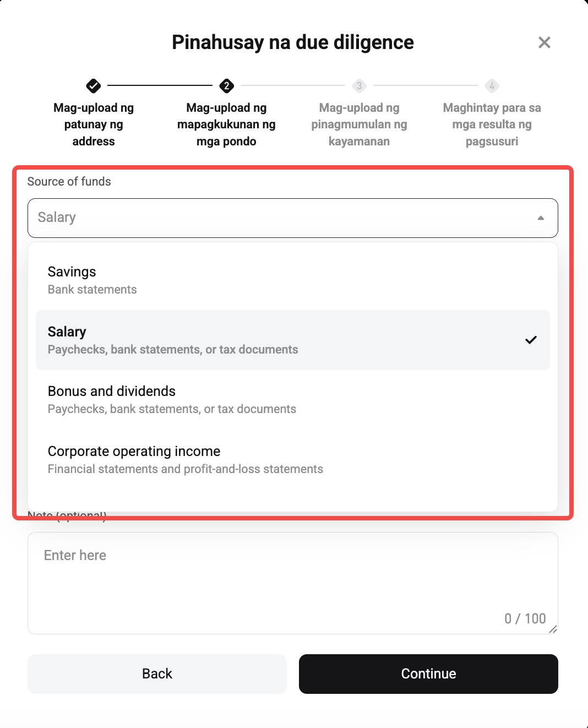Viewport: 588px width, 728px height.
Task: Click the step 2 circle indicator
Action: (226, 86)
